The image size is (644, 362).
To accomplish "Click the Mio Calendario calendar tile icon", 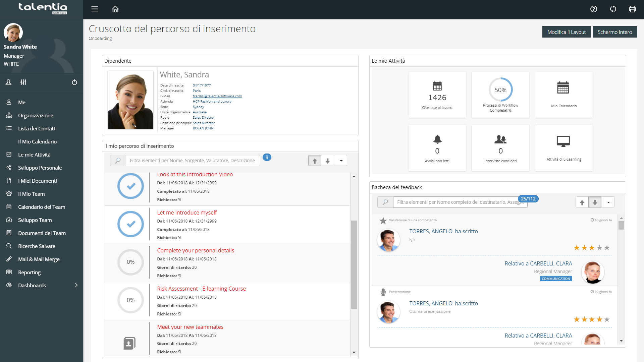I will click(x=563, y=88).
